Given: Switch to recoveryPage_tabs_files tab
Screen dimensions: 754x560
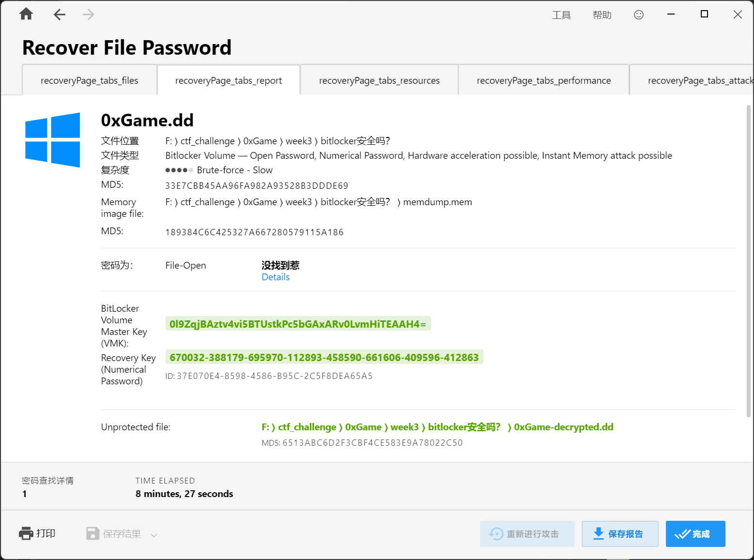Looking at the screenshot, I should (x=90, y=80).
